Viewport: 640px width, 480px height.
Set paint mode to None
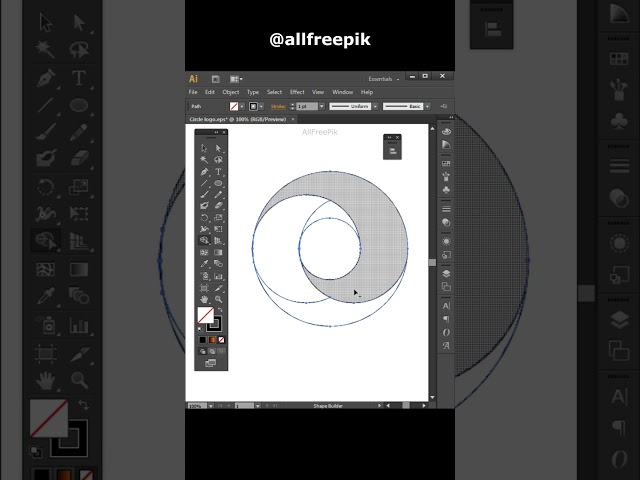tap(221, 340)
